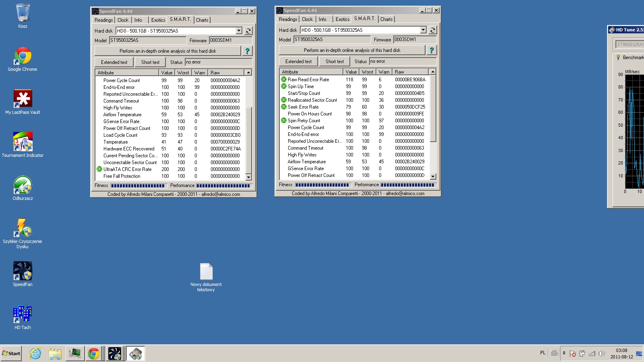Click scroll up arrow in right SpeedFan attribute list
Viewport: 644px width, 362px height.
[x=433, y=72]
